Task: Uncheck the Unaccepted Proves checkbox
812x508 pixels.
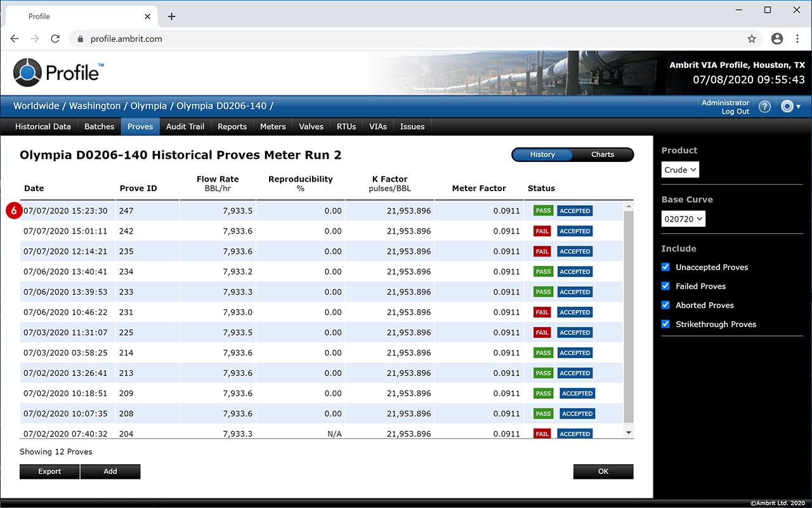Action: click(x=665, y=267)
